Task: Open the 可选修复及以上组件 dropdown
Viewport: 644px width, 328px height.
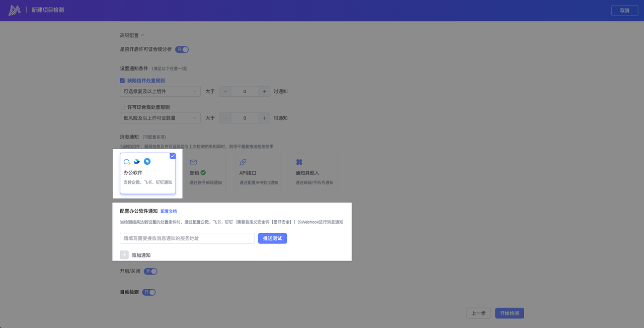Action: click(160, 92)
